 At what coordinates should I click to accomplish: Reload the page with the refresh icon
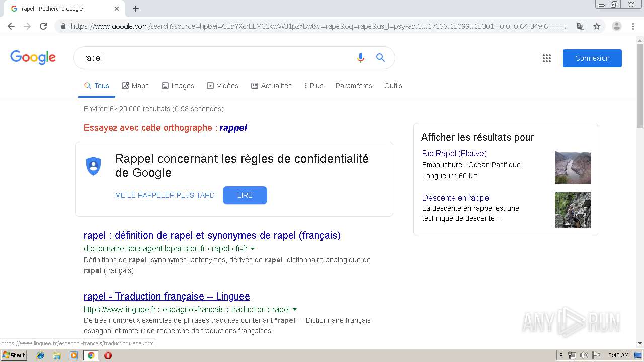pyautogui.click(x=43, y=26)
